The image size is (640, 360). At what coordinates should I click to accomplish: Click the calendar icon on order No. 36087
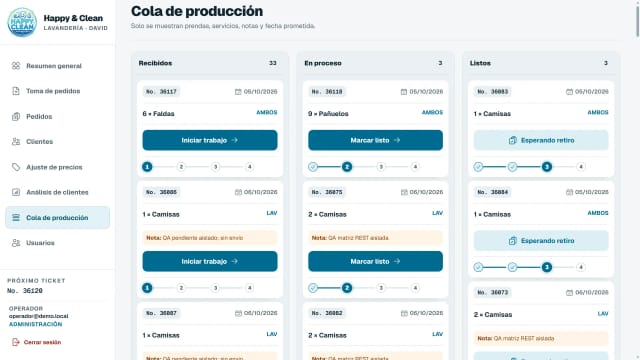click(238, 313)
